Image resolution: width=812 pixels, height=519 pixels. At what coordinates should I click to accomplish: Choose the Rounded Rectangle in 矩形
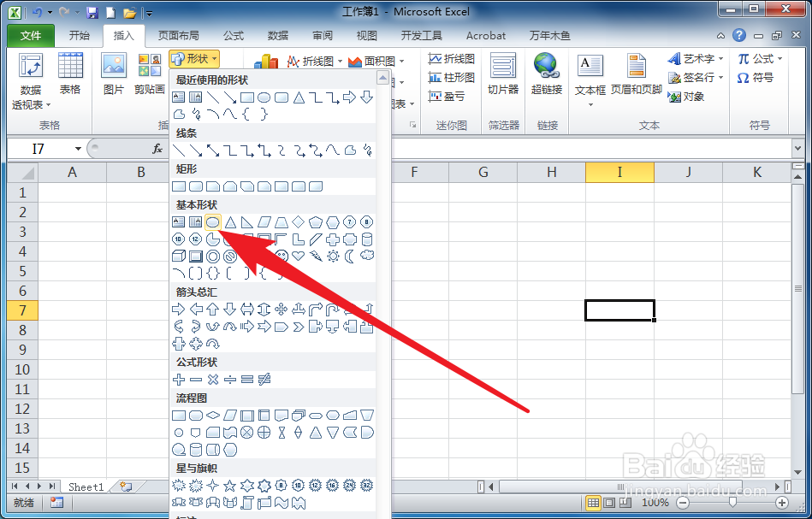point(196,186)
